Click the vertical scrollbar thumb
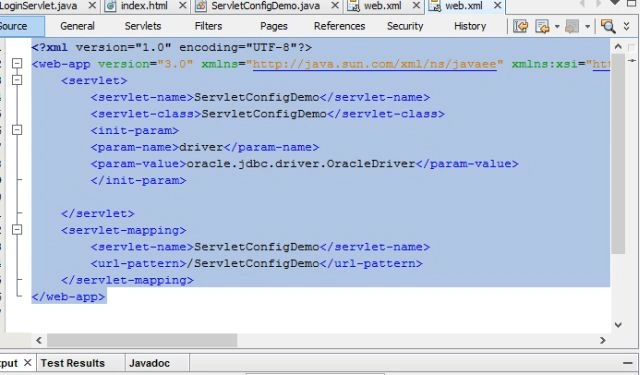Image resolution: width=640 pixels, height=375 pixels. point(618,154)
